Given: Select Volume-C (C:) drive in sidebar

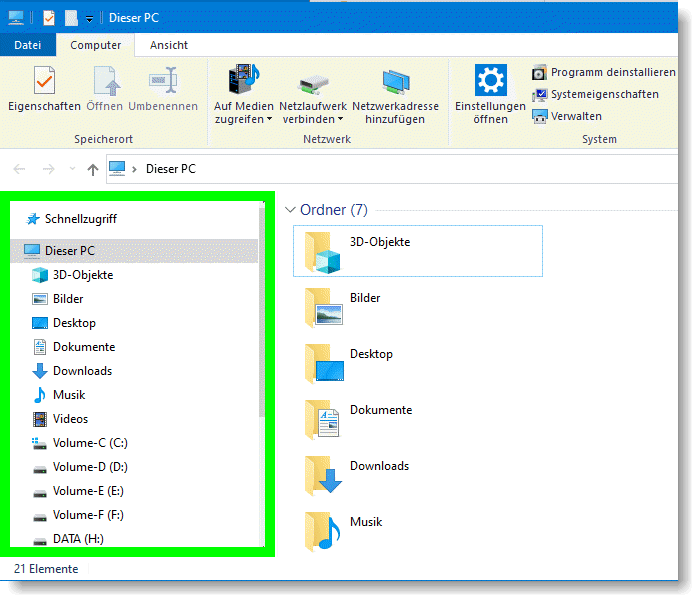Looking at the screenshot, I should point(89,443).
